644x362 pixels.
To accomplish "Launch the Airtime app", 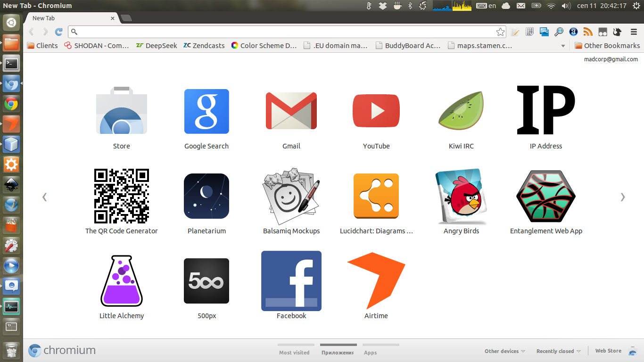I will pos(376,281).
